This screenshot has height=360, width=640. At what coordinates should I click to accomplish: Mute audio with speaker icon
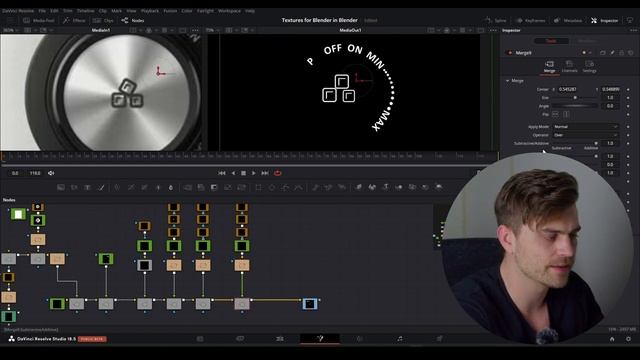pyautogui.click(x=51, y=173)
